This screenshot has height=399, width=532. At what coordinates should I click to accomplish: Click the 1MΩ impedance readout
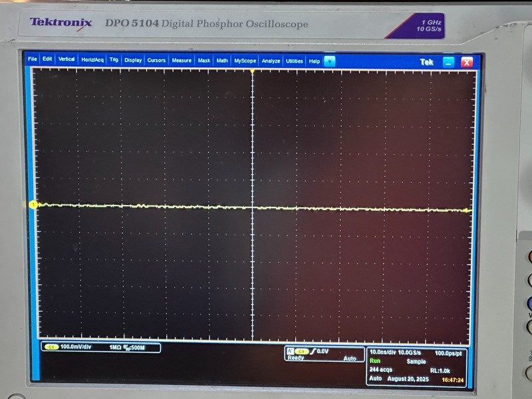(115, 347)
